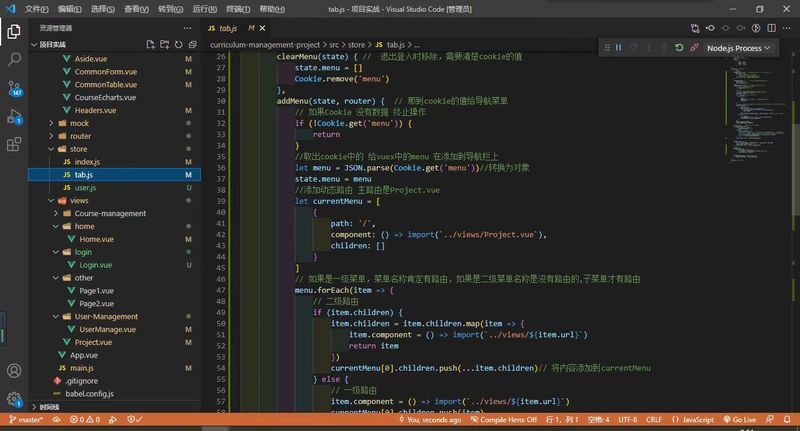Open the 运行(R) menu
The image size is (800, 431).
(x=205, y=9)
